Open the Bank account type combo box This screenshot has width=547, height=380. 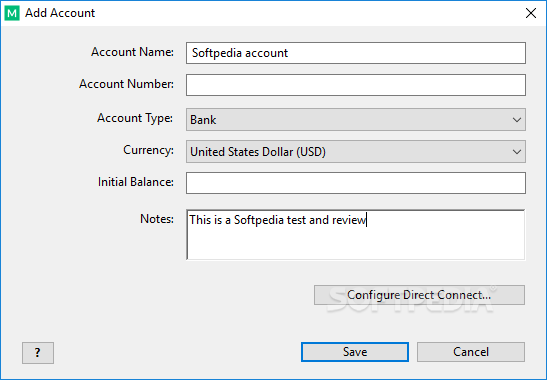pyautogui.click(x=355, y=120)
